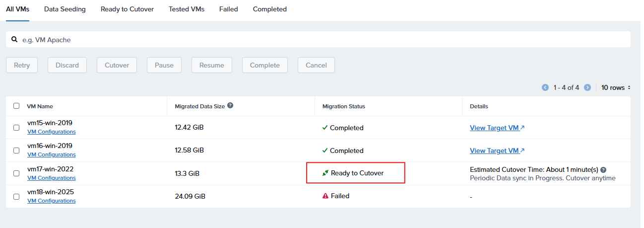This screenshot has width=644, height=228.
Task: Click the Migrated Data Size help icon
Action: 230,106
